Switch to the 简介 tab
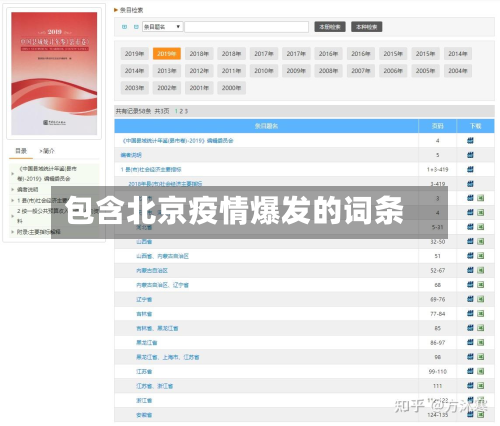500x426 pixels. 47,151
